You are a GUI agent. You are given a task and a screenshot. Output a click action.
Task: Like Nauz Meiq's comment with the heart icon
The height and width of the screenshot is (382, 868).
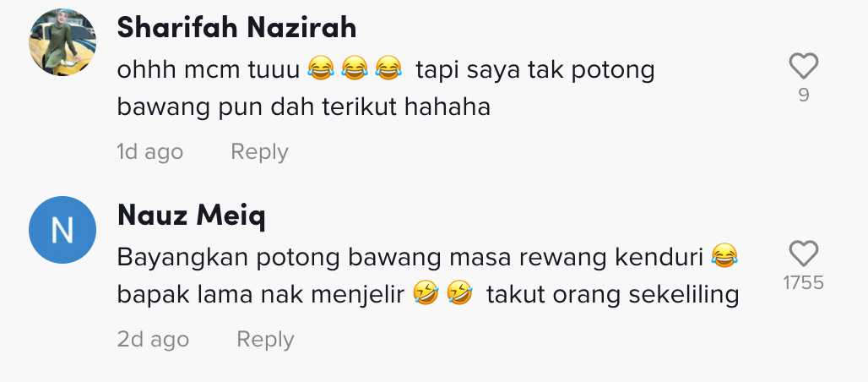(x=803, y=254)
